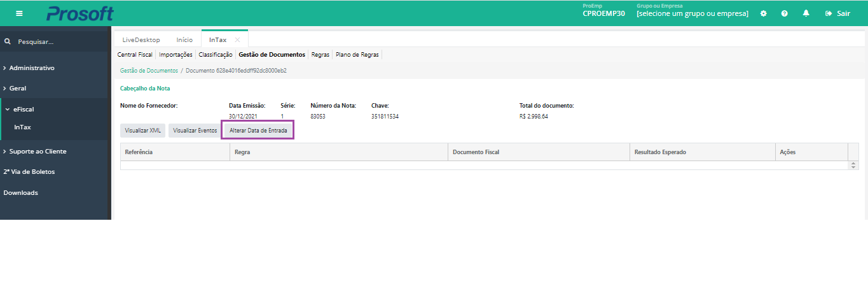The width and height of the screenshot is (868, 293).
Task: Close the InTax tab
Action: [x=238, y=39]
